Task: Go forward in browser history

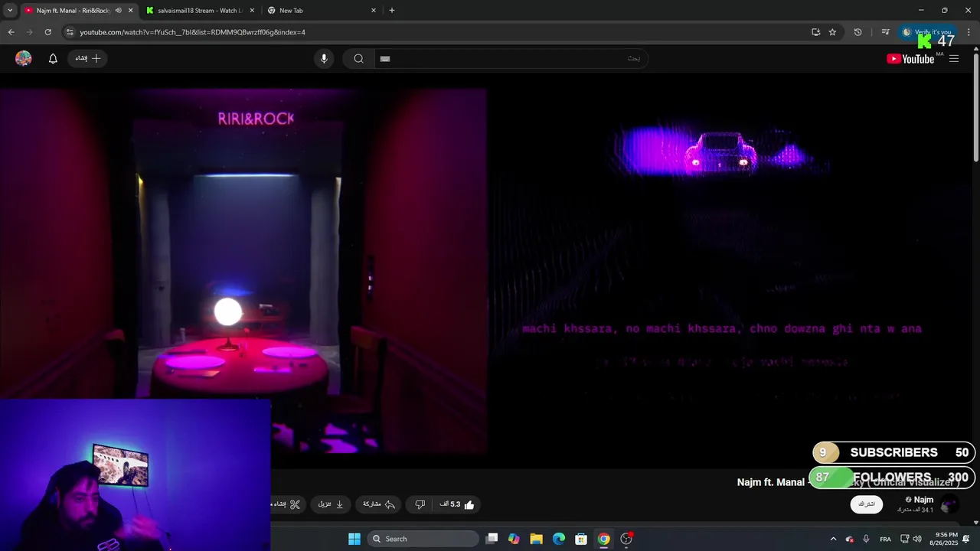Action: tap(29, 32)
